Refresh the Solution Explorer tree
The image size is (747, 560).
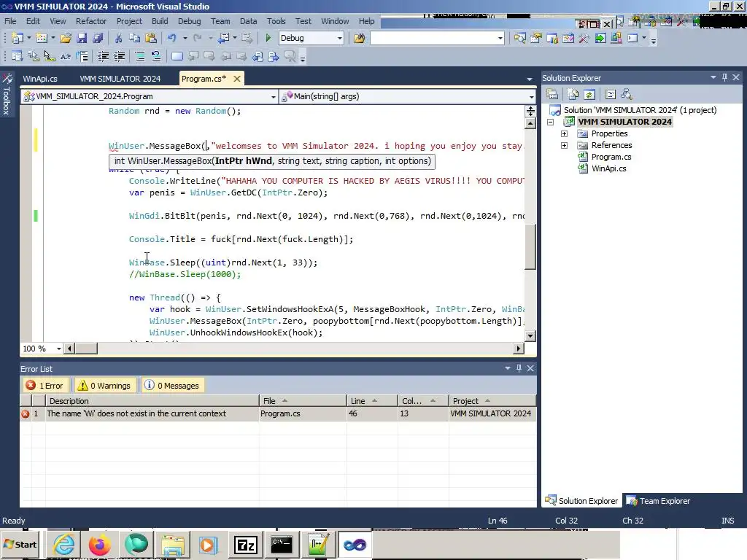pos(589,94)
